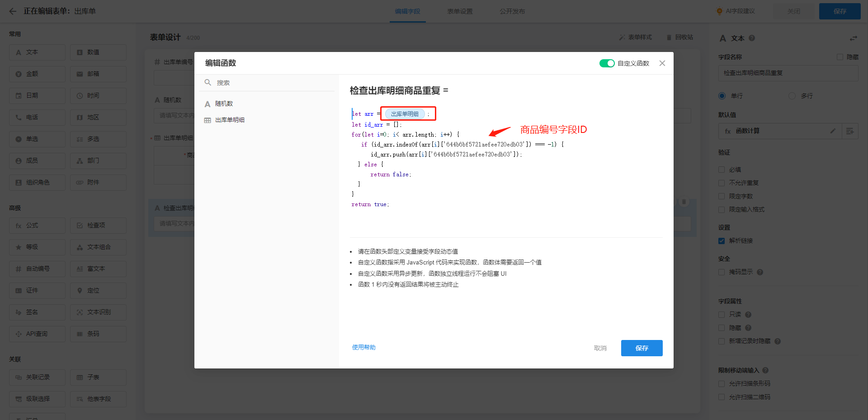Screen dimensions: 868x420
Task: Save the function with blue 保存 button
Action: [642, 348]
